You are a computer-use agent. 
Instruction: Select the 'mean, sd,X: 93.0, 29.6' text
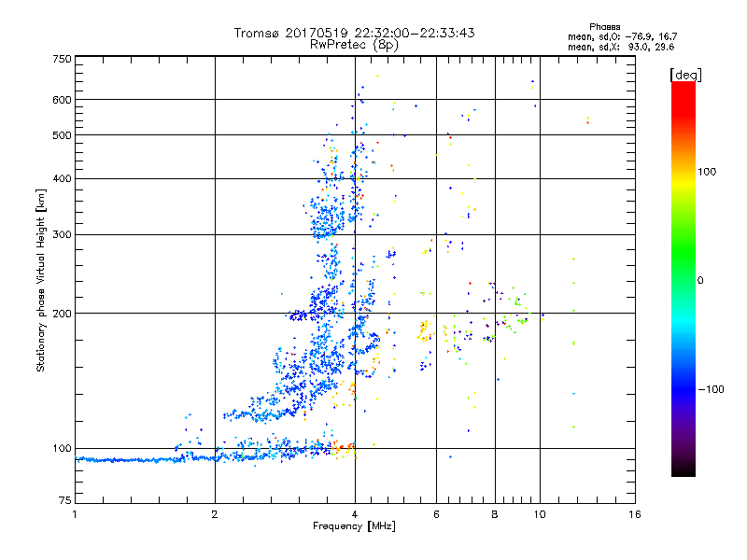point(621,47)
